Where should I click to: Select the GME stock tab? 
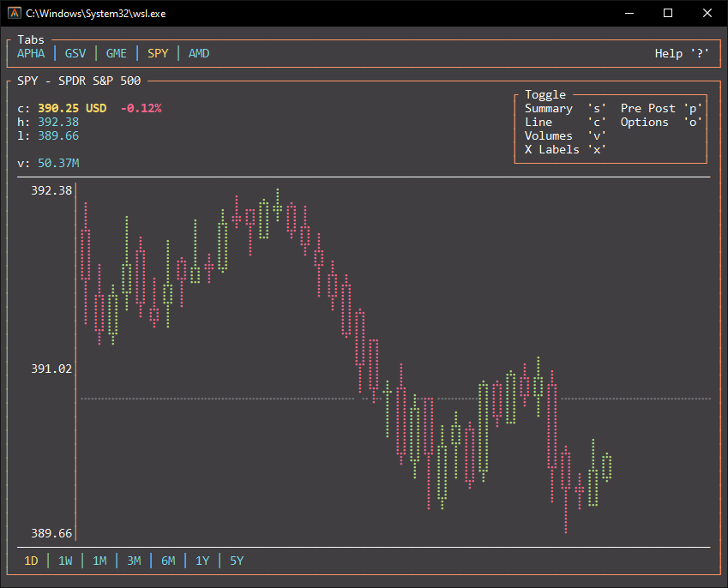(116, 53)
